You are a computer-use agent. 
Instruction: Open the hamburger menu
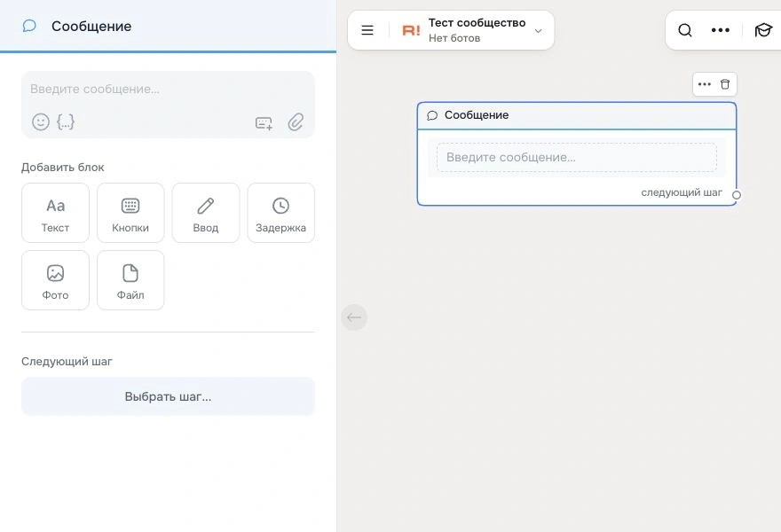tap(367, 30)
